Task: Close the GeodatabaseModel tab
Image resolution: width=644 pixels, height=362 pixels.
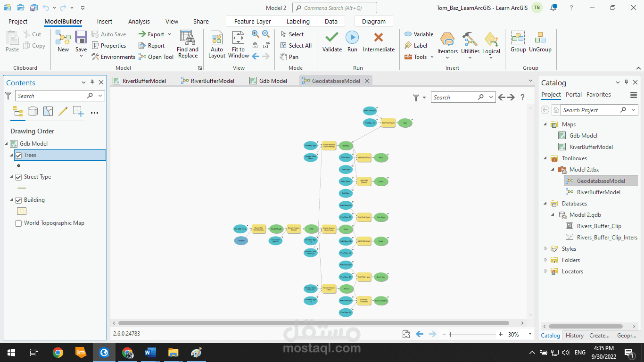Action: coord(366,81)
